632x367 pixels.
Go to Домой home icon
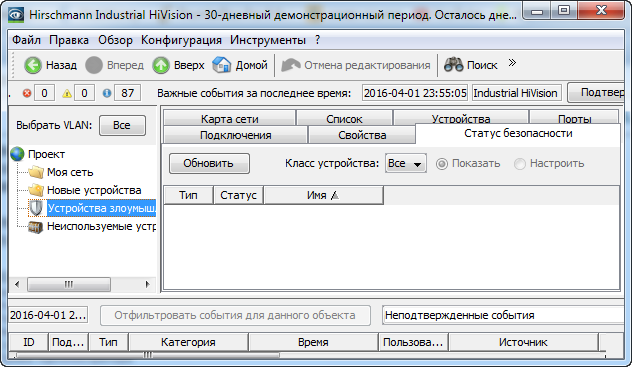pos(222,65)
